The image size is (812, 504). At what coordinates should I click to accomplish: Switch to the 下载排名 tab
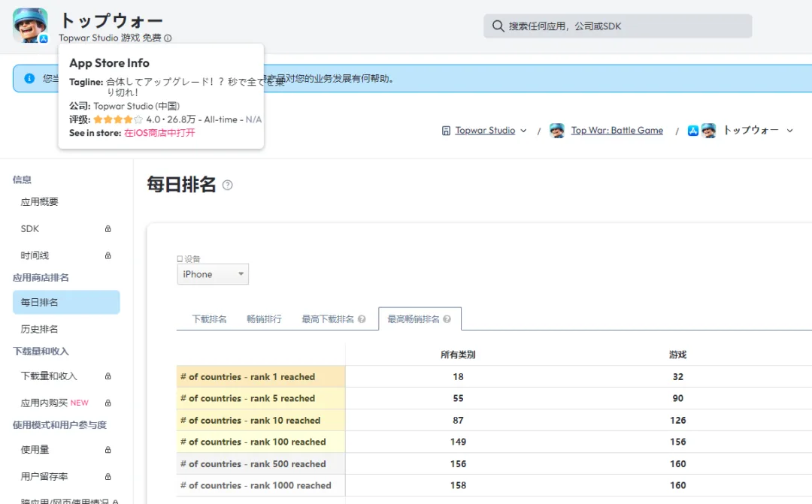[x=209, y=319]
